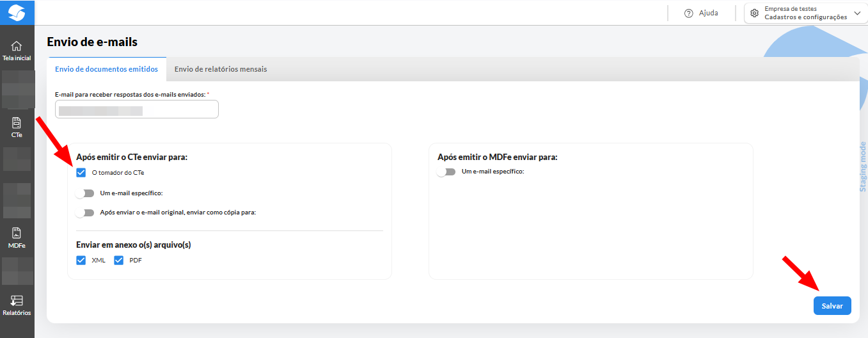Image resolution: width=868 pixels, height=338 pixels.
Task: Switch to 'Envio de relatórios mensais' tab
Action: (x=221, y=69)
